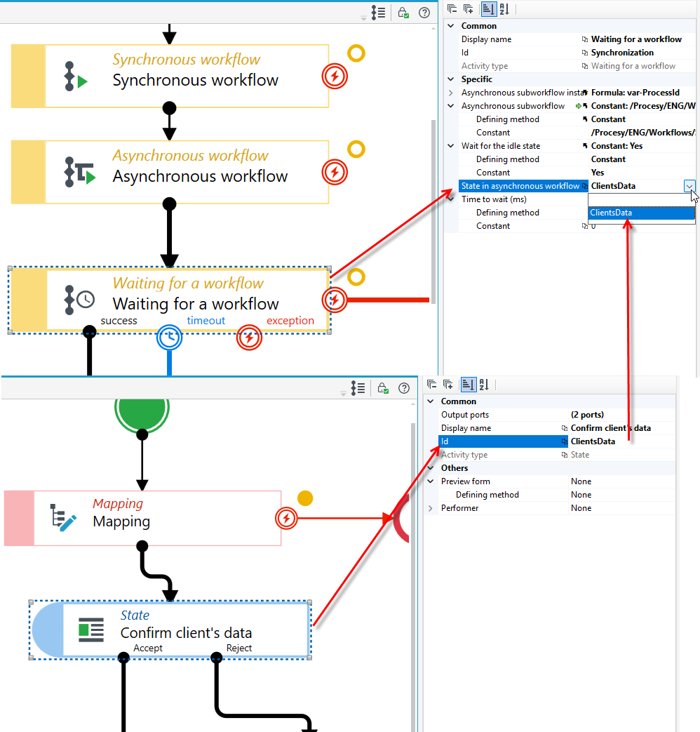Collapse Common in Waiting for a workflow properties
Screen dimensions: 700x732
click(x=451, y=26)
